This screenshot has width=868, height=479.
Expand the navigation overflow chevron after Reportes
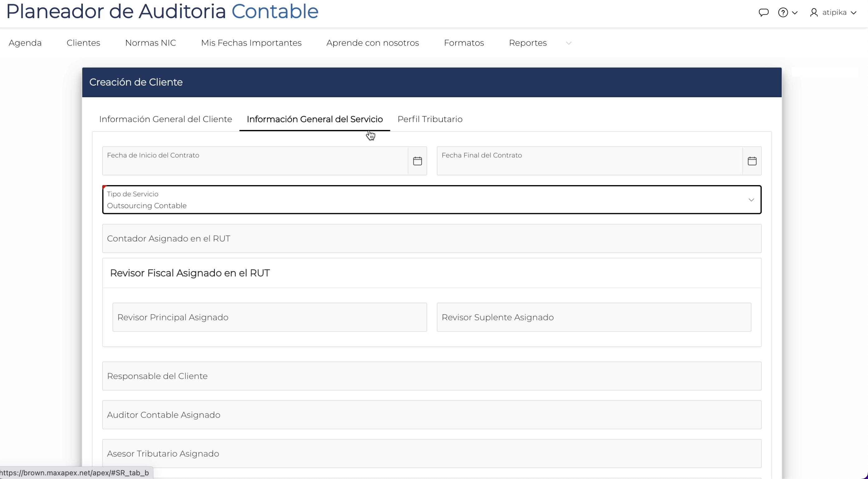(569, 43)
